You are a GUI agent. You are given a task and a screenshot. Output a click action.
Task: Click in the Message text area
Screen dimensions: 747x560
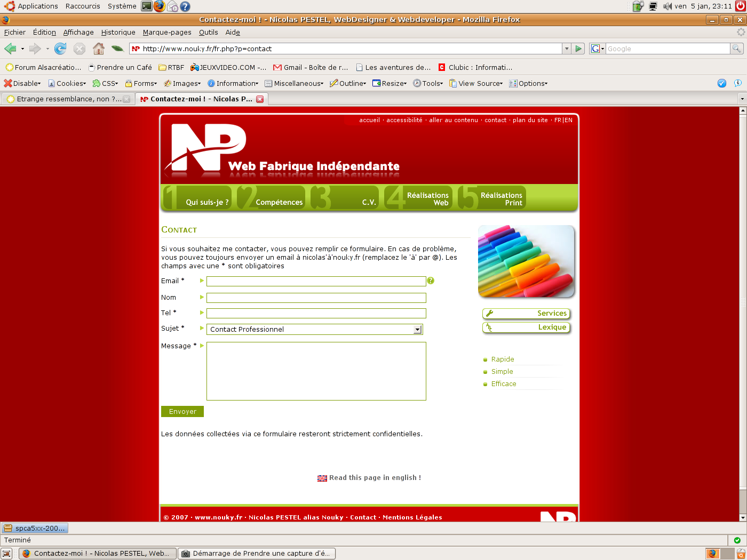point(316,371)
